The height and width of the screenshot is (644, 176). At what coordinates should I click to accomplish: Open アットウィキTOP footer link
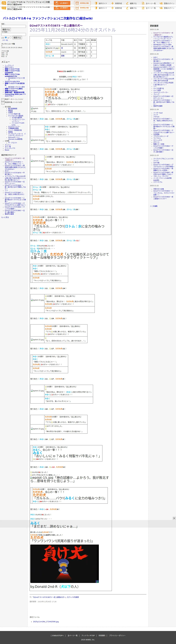pyautogui.click(x=88, y=636)
